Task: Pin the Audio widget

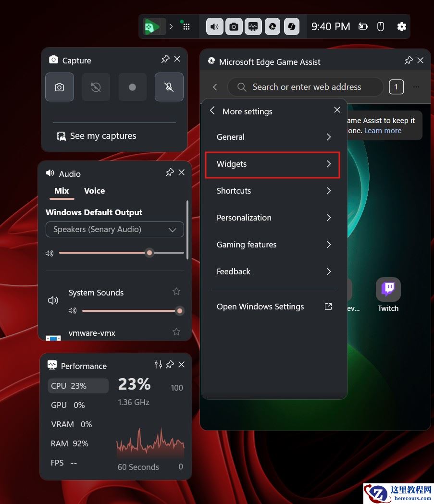Action: point(169,172)
